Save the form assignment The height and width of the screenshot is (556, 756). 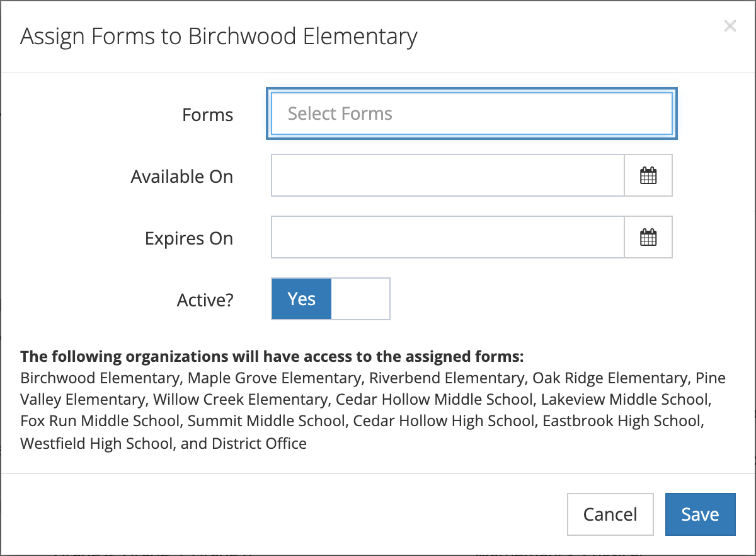[700, 514]
